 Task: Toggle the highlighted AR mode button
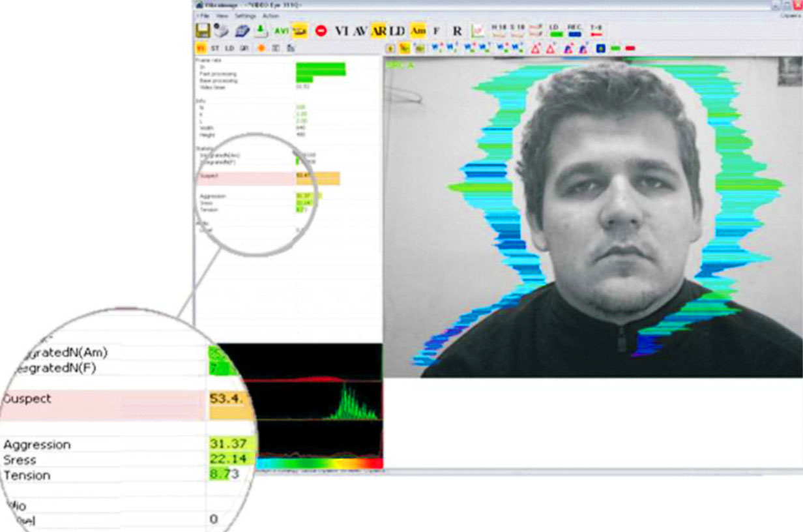(x=379, y=31)
